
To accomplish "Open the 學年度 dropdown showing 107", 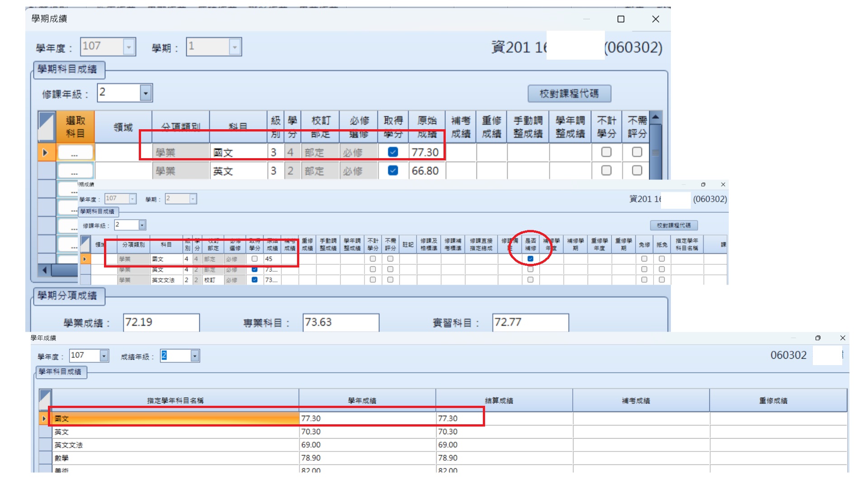I will (x=129, y=47).
